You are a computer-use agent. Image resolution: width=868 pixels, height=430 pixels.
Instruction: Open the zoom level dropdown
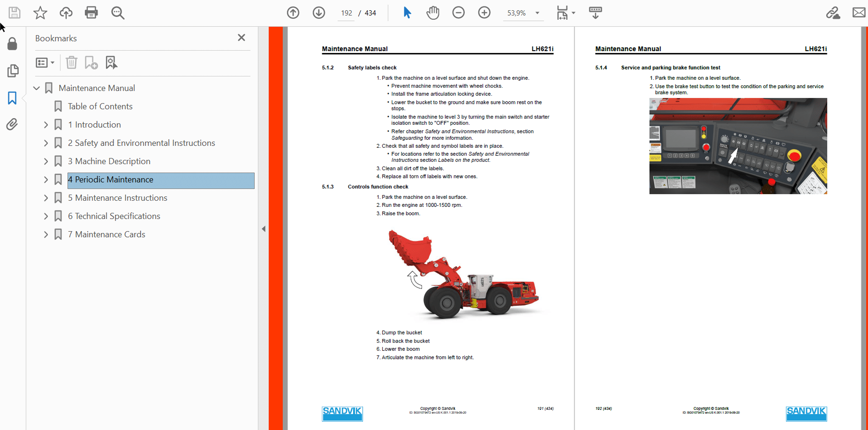(537, 13)
